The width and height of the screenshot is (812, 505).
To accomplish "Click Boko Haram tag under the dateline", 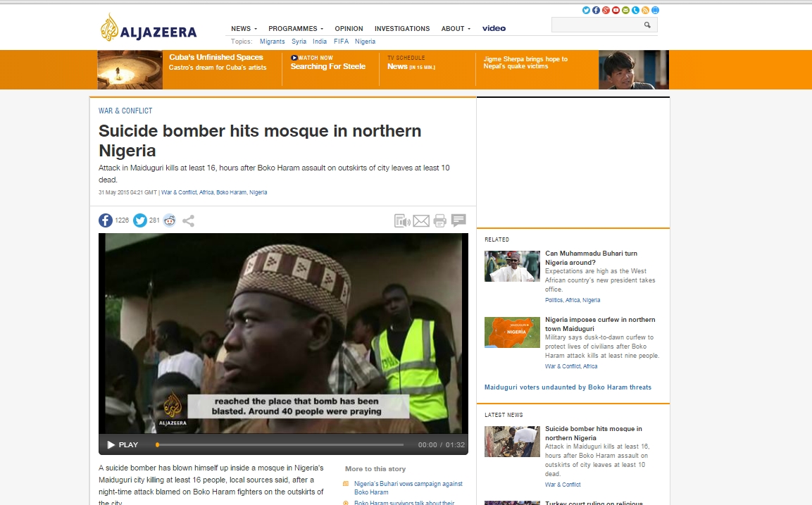I will coord(232,192).
